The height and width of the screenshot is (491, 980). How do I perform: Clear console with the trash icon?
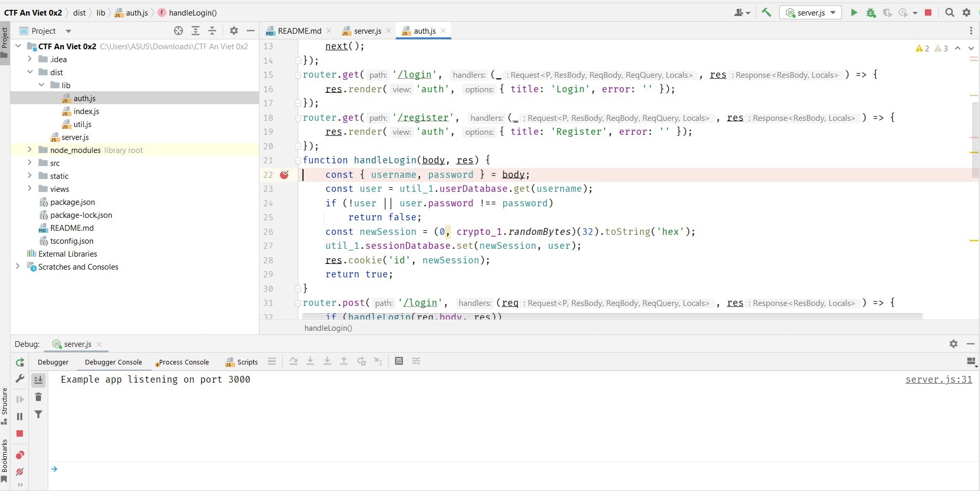tap(38, 397)
